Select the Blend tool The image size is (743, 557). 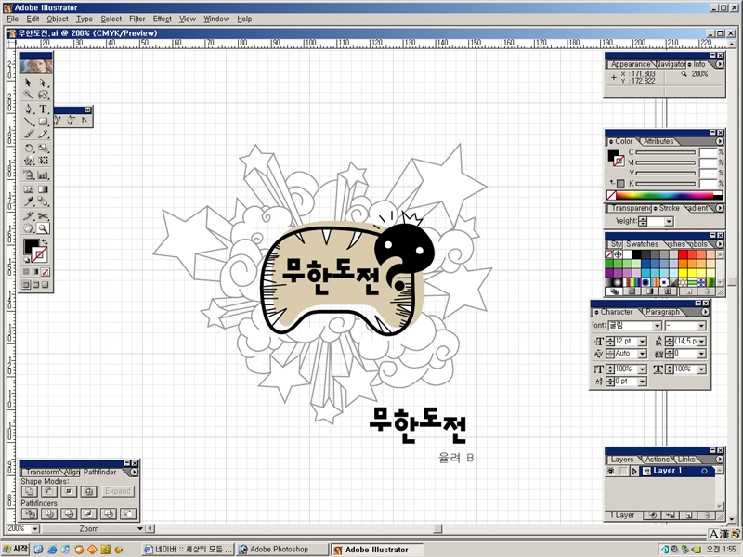coord(43,202)
